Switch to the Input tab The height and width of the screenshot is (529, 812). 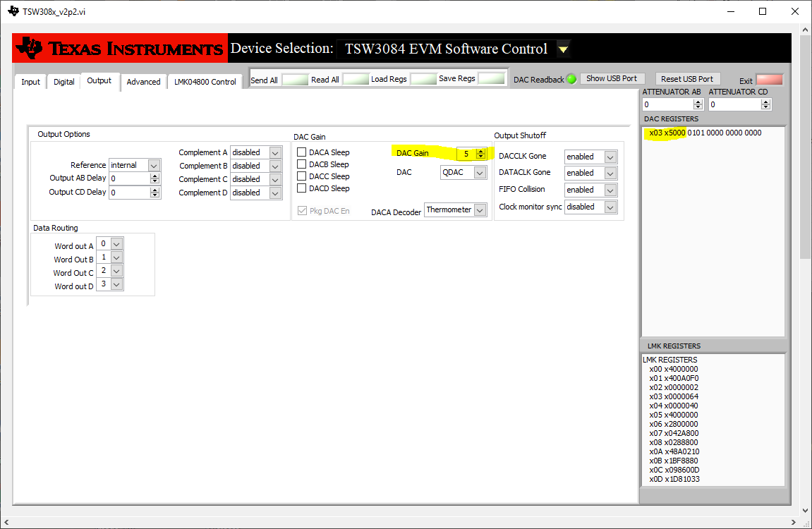coord(30,82)
